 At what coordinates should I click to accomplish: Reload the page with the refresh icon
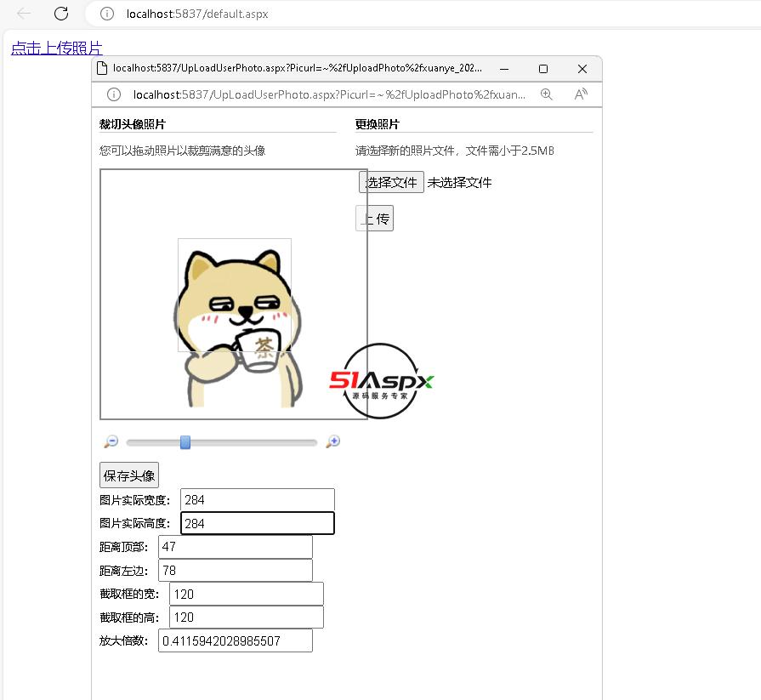61,14
